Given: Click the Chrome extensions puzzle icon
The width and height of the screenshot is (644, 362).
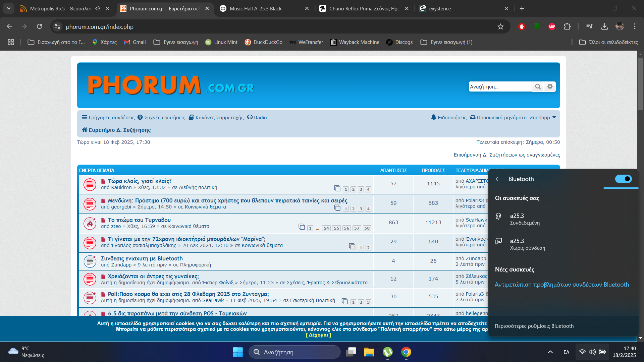Looking at the screenshot, I should click(567, 26).
